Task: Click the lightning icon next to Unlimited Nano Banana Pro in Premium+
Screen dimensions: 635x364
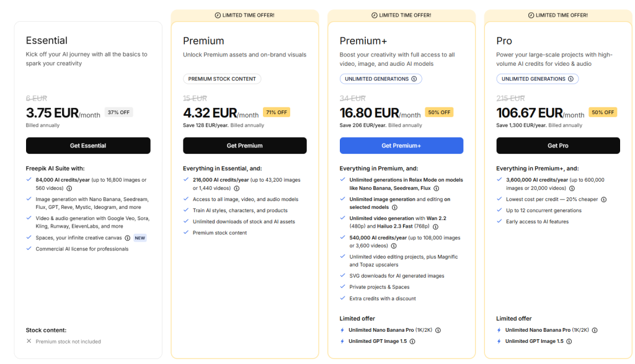Action: [342, 330]
